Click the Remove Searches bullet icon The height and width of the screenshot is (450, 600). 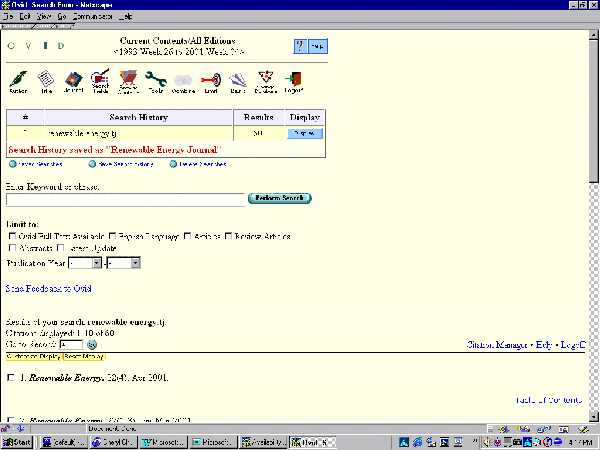(x=13, y=164)
